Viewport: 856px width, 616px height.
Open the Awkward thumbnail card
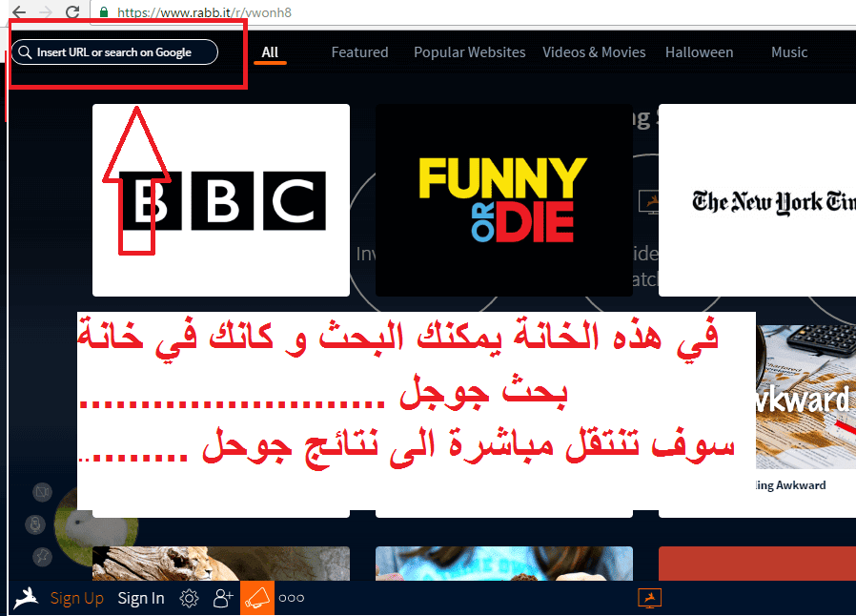tap(805, 398)
